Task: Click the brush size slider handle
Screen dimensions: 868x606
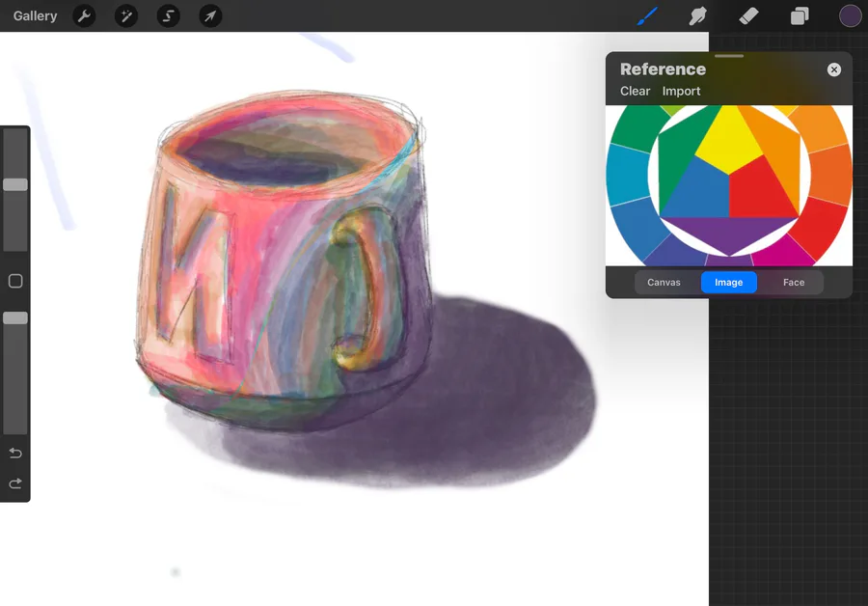Action: (15, 184)
